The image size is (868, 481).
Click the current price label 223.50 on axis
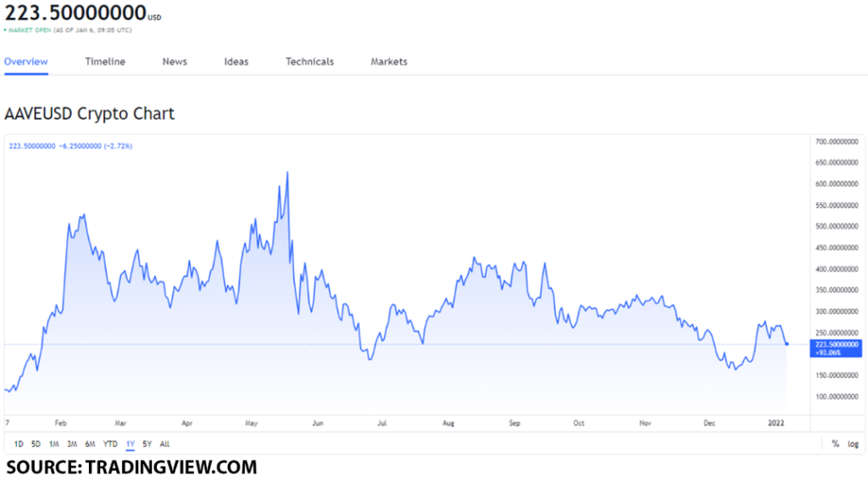pos(836,348)
